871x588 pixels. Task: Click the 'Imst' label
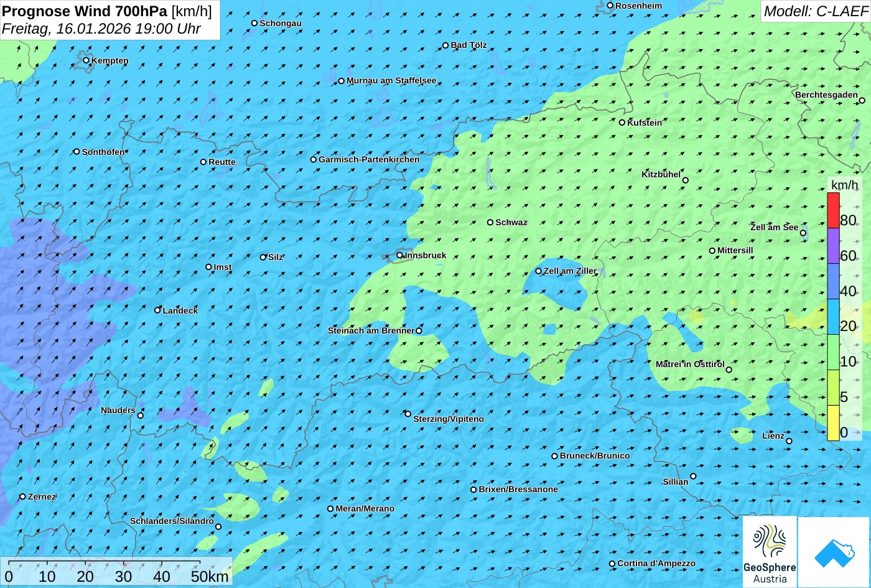(223, 267)
